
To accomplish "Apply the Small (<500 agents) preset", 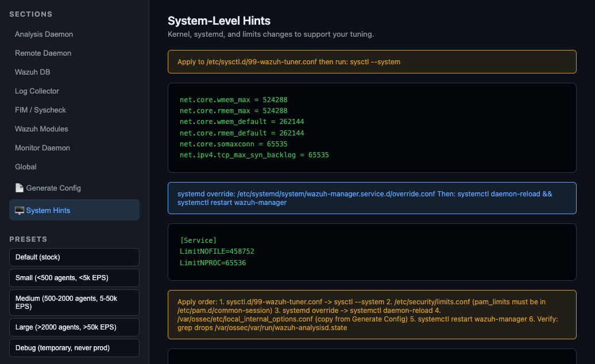I will 75,278.
